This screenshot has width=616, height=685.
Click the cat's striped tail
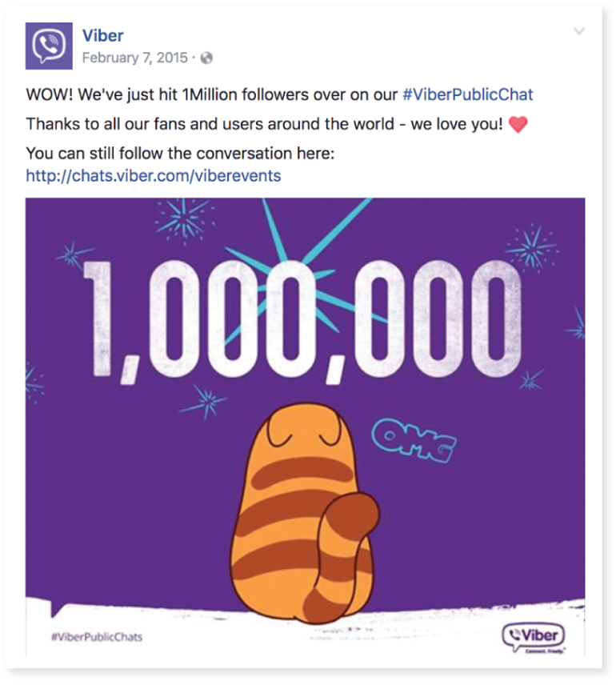click(x=344, y=552)
